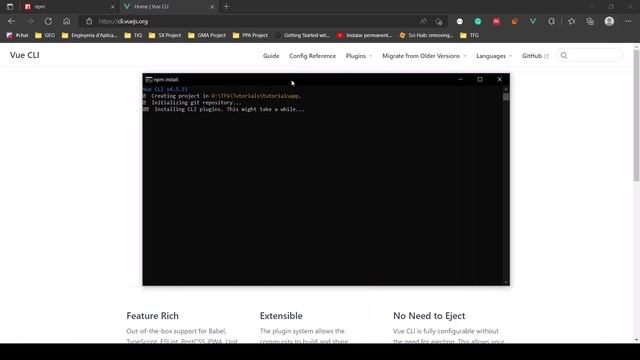Go back to the previous page
640x360 pixels.
[x=11, y=21]
